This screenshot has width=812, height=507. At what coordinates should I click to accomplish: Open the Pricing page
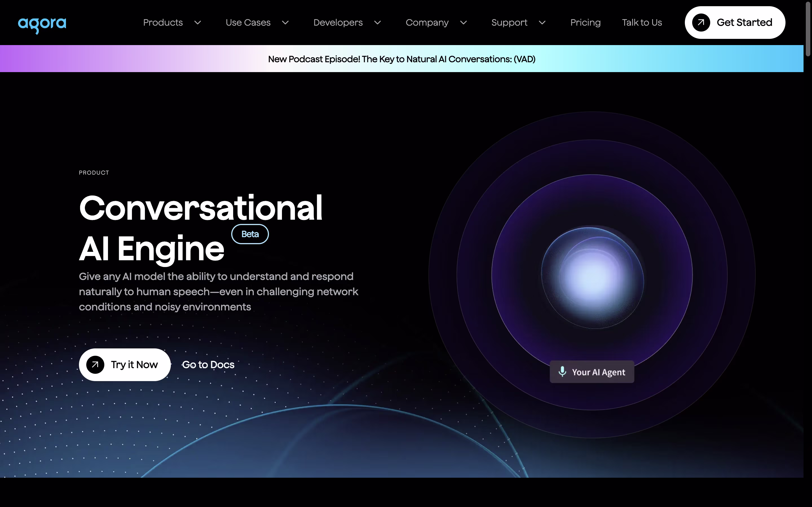tap(586, 23)
